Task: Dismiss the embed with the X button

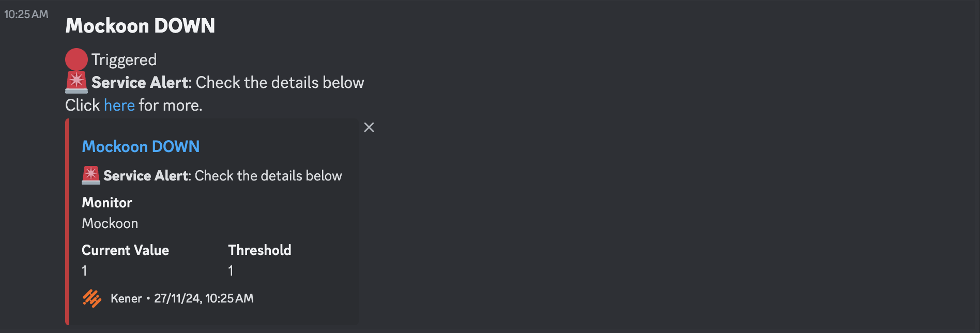Action: 369,127
